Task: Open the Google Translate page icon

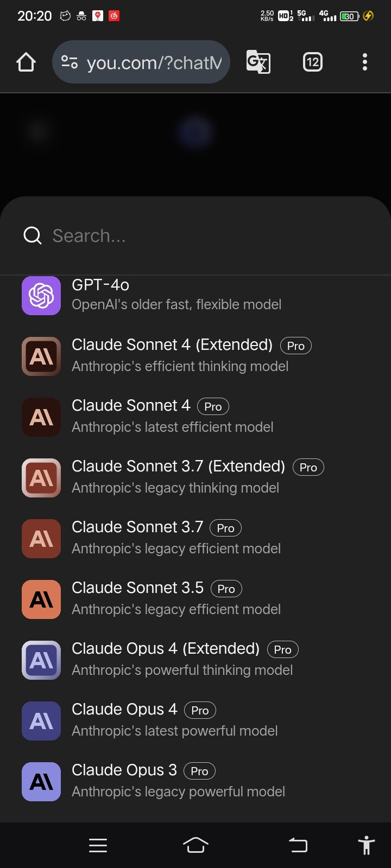Action: [258, 62]
